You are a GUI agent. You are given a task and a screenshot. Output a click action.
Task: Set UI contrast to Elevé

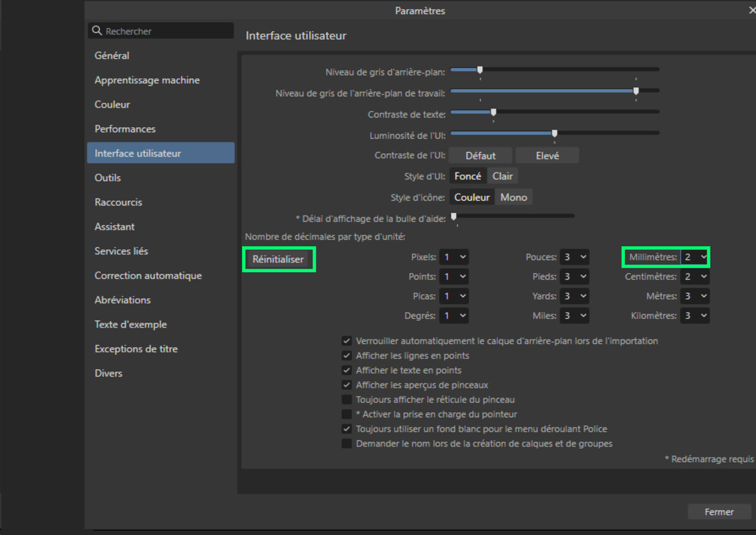(x=547, y=155)
